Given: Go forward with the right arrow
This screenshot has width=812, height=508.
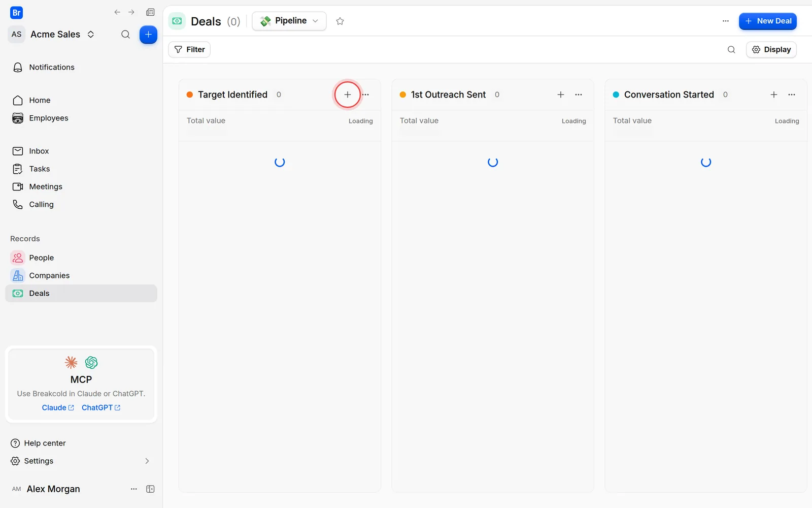Looking at the screenshot, I should pyautogui.click(x=131, y=12).
